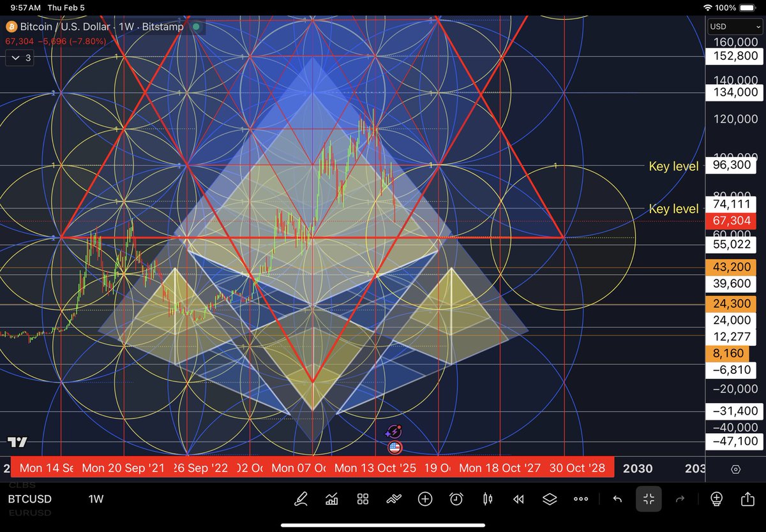Select the orange 24,300 price label
This screenshot has height=532, width=766.
(x=731, y=304)
